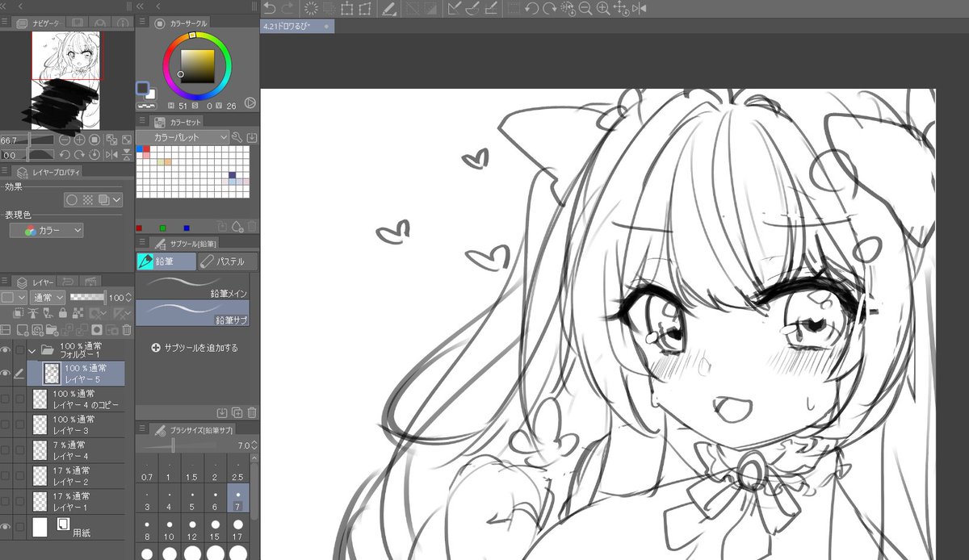Viewport: 969px width, 560px height.
Task: Toggle transparent color swatch under color circle
Action: (147, 105)
